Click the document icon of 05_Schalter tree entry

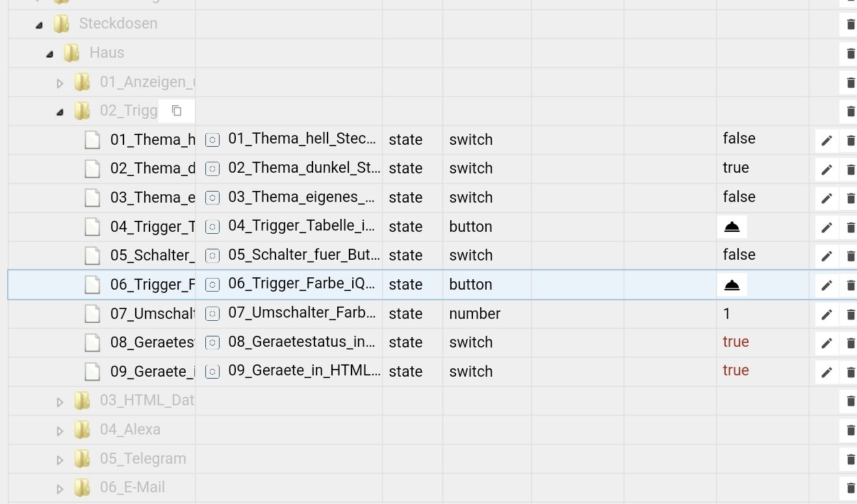(x=93, y=255)
